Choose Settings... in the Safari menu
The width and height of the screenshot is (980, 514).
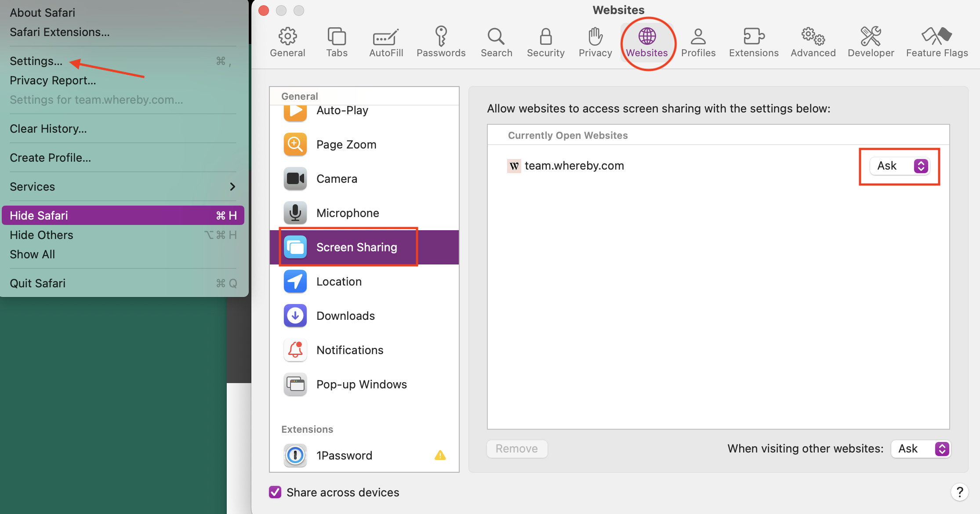coord(36,61)
